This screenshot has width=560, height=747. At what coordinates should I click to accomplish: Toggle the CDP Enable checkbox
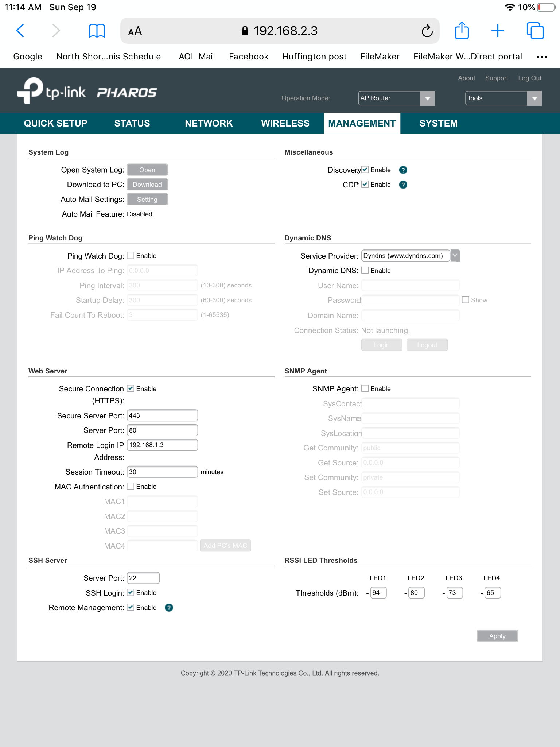pos(365,184)
